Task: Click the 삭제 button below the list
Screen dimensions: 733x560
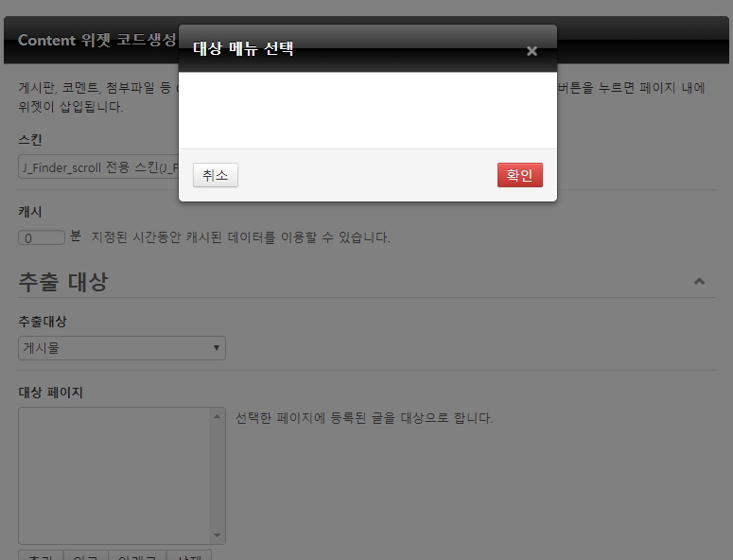Action: coord(189,556)
